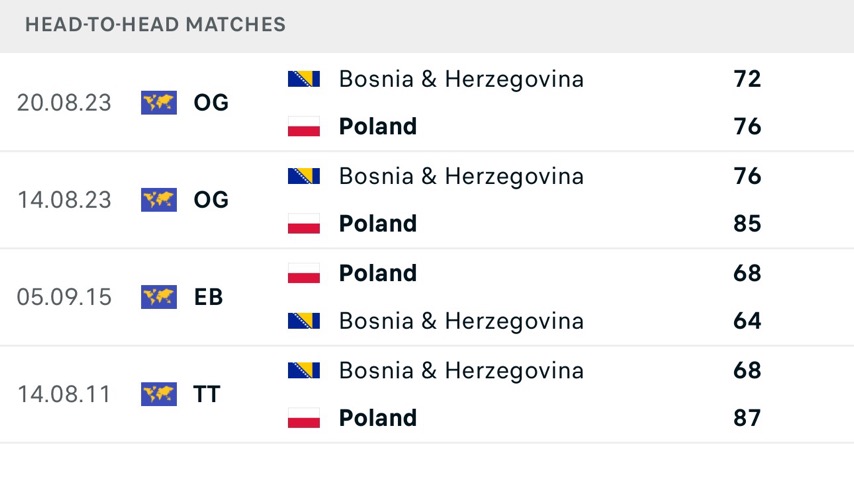Click Bosnia flag in the 20.08.23 match
This screenshot has width=854, height=477.
click(x=304, y=79)
